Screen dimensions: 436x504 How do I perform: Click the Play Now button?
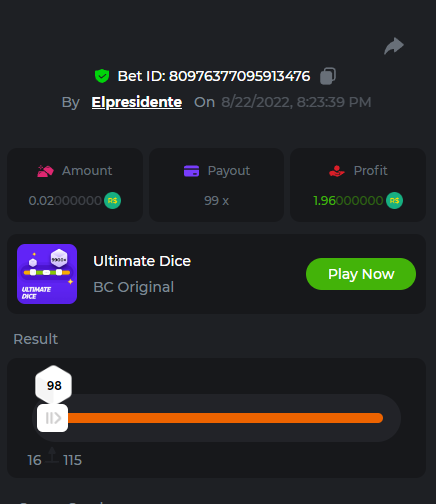pos(361,274)
